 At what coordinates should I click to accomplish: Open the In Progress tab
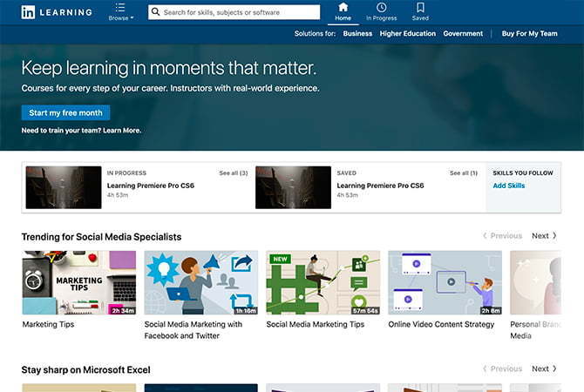(382, 12)
